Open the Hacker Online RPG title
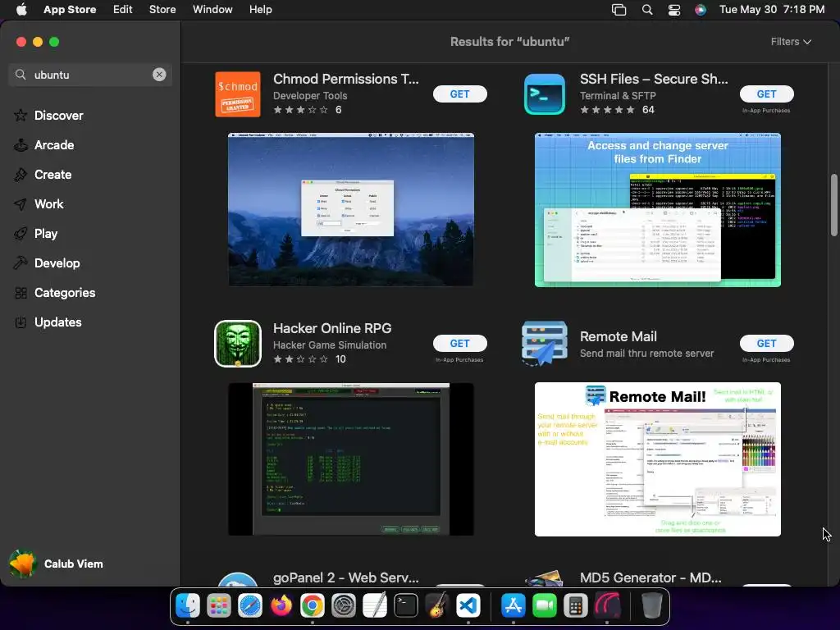This screenshot has height=630, width=840. pyautogui.click(x=332, y=328)
